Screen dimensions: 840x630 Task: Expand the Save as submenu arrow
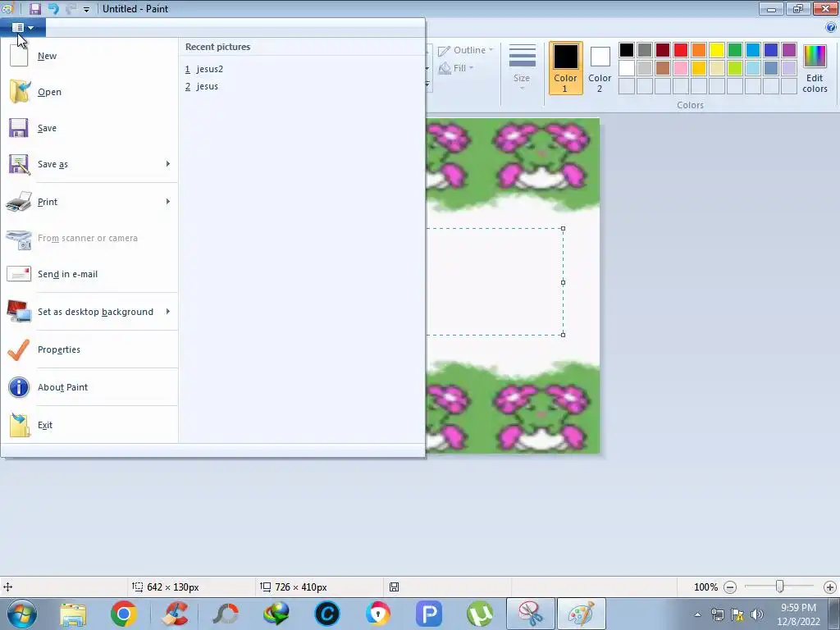pos(168,164)
